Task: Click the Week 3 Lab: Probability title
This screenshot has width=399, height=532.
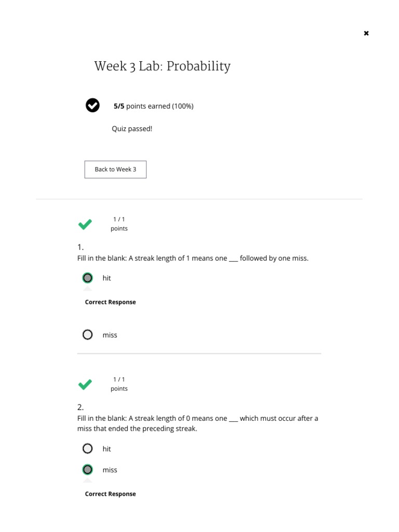Action: click(162, 66)
